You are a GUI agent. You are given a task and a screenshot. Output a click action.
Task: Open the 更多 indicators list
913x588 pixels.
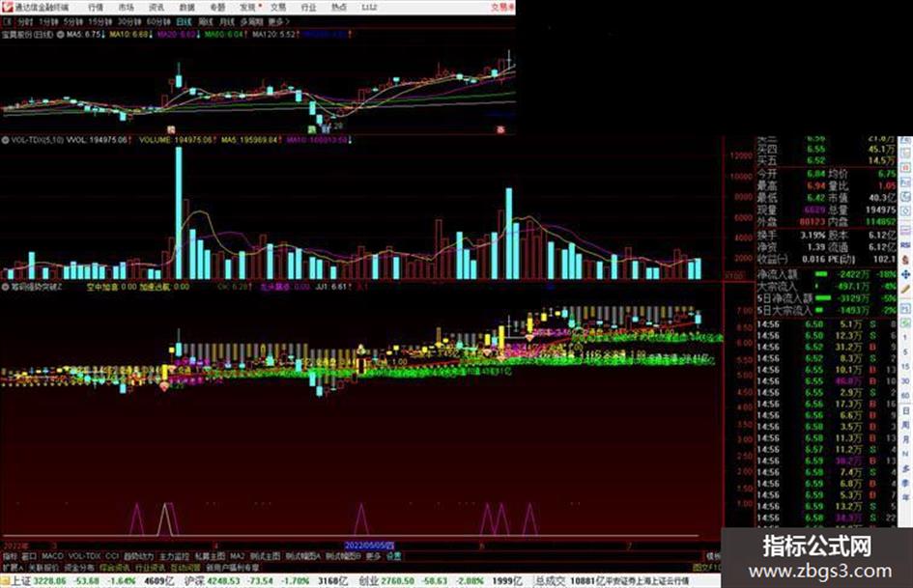(x=373, y=556)
